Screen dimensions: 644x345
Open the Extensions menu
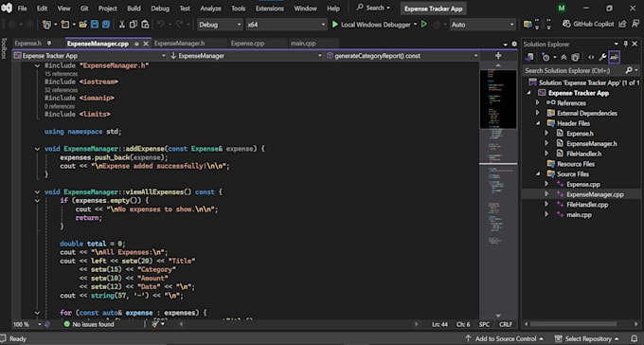[x=269, y=9]
